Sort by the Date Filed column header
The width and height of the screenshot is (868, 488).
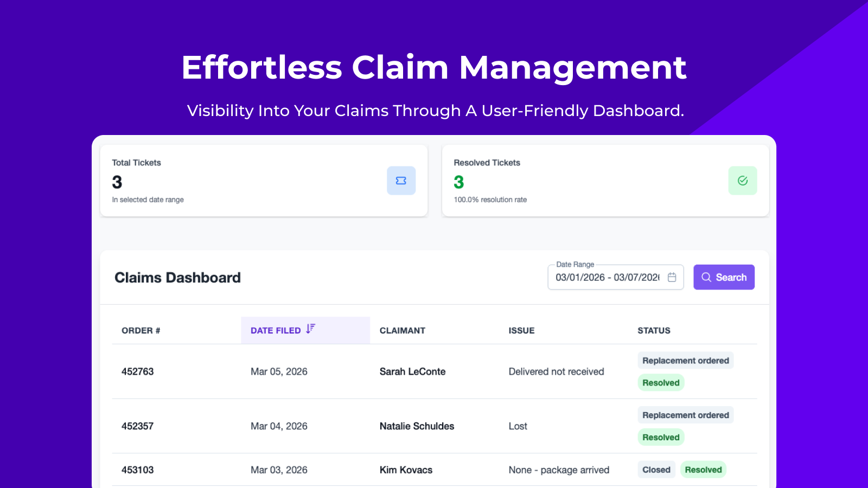tap(276, 330)
